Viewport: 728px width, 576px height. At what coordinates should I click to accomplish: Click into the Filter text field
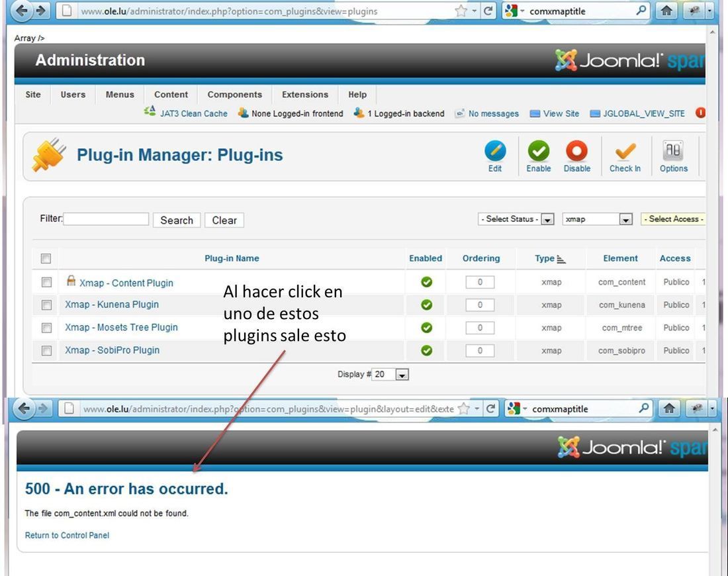[x=106, y=218]
